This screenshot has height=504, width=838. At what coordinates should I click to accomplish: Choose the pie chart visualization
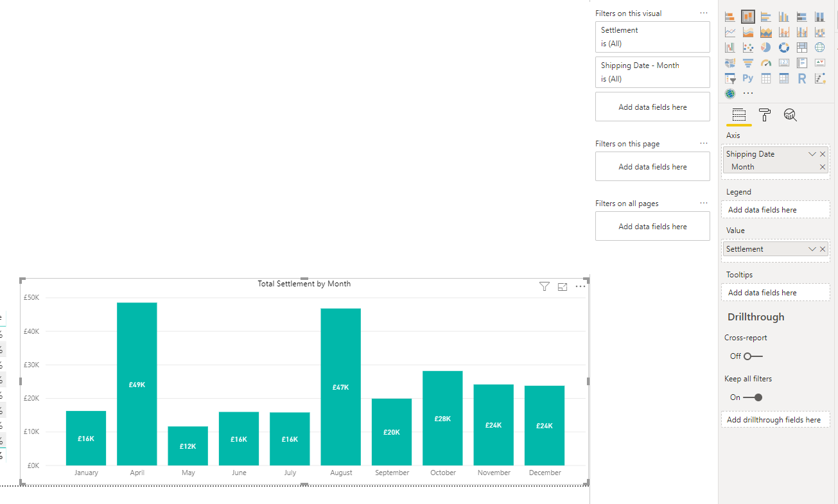765,48
